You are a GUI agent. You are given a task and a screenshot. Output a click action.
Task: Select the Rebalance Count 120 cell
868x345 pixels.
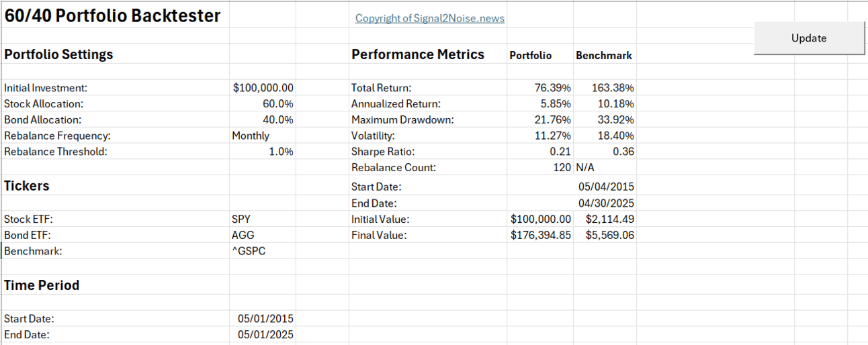click(x=541, y=168)
